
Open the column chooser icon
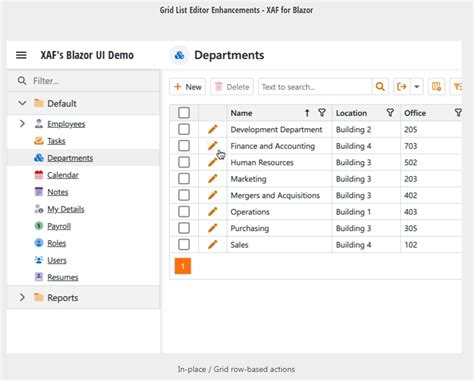(436, 87)
